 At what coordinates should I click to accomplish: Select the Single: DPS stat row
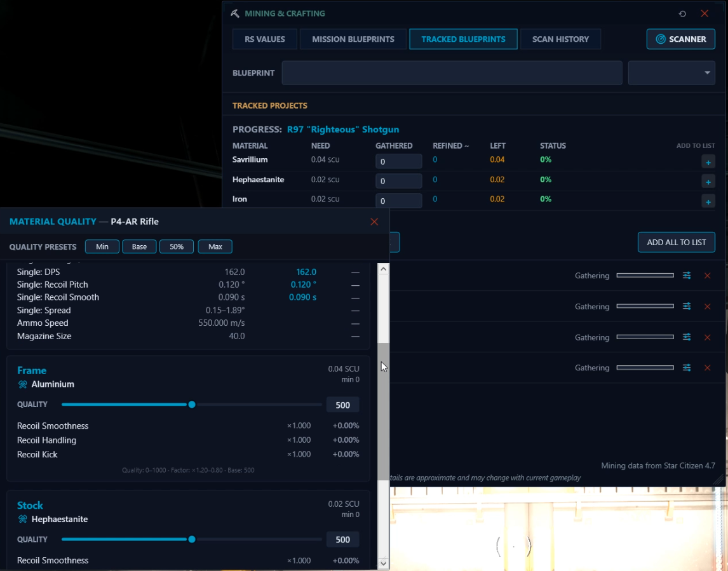click(x=188, y=272)
